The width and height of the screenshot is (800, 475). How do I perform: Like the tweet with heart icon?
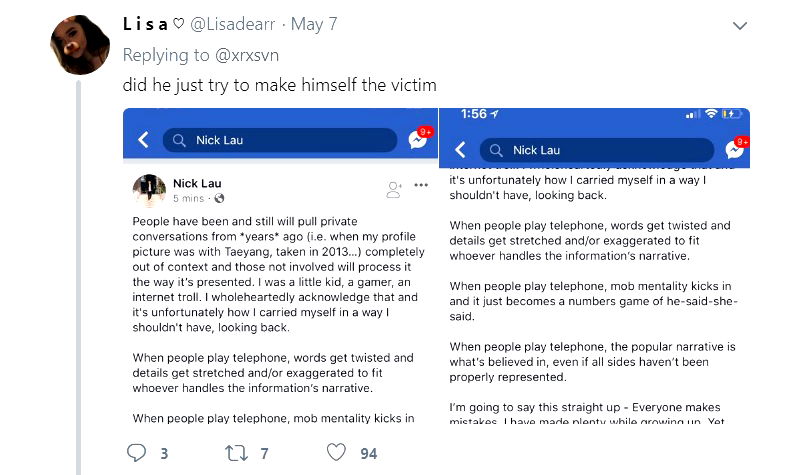pos(338,453)
